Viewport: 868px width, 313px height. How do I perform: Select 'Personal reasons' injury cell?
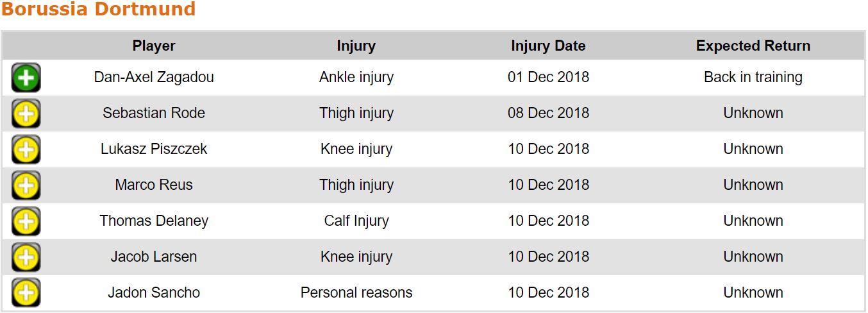[x=356, y=292]
